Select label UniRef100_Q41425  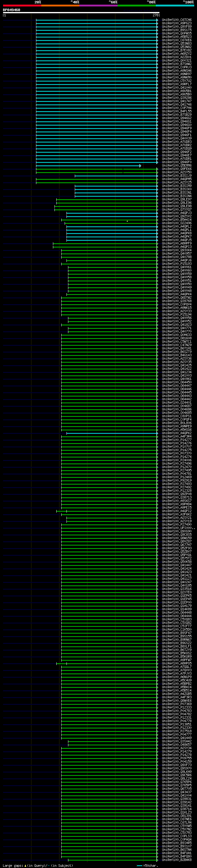click(x=177, y=365)
